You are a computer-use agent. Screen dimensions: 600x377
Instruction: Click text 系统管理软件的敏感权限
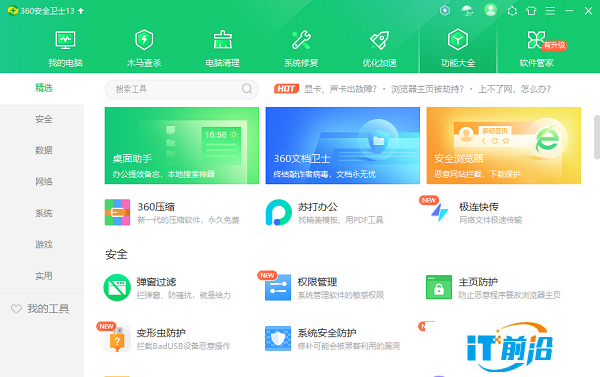click(x=341, y=295)
